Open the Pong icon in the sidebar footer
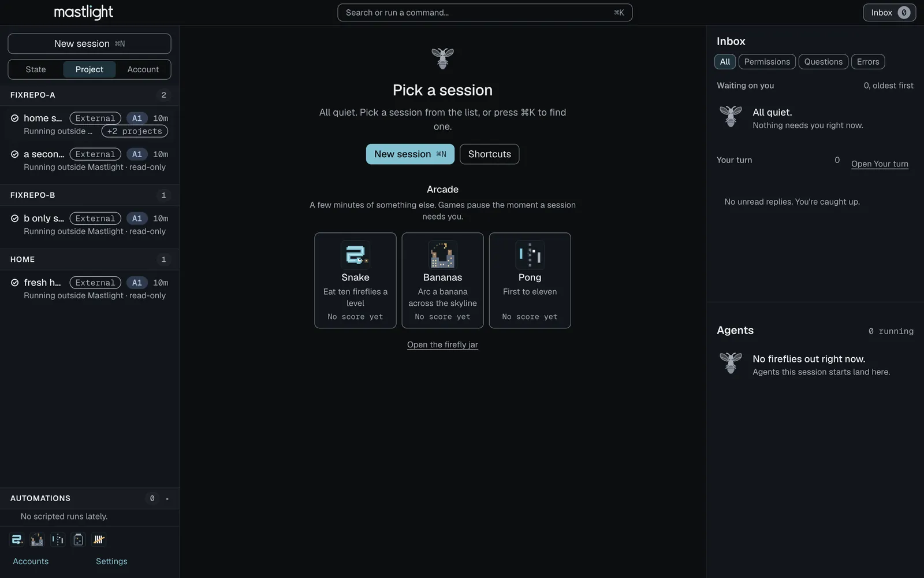Screen dimensions: 924x578 (58, 539)
